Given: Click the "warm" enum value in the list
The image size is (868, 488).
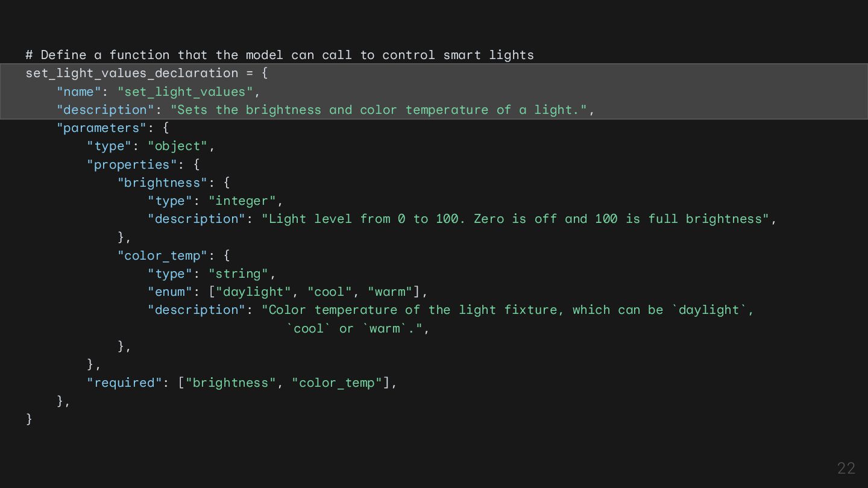Looking at the screenshot, I should tap(390, 292).
